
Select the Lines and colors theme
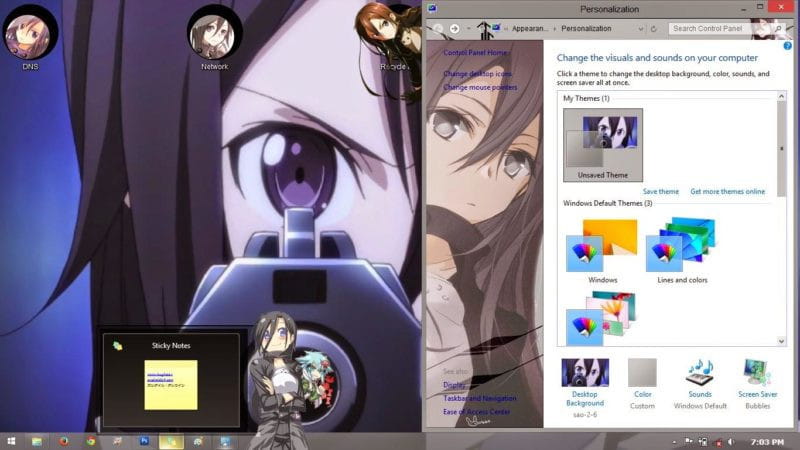[x=682, y=245]
